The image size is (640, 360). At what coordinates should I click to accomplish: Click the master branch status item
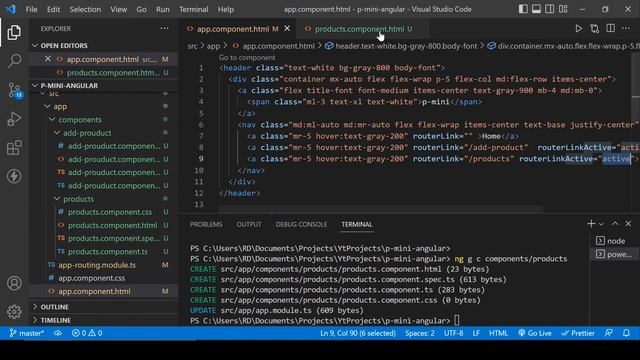pos(26,333)
